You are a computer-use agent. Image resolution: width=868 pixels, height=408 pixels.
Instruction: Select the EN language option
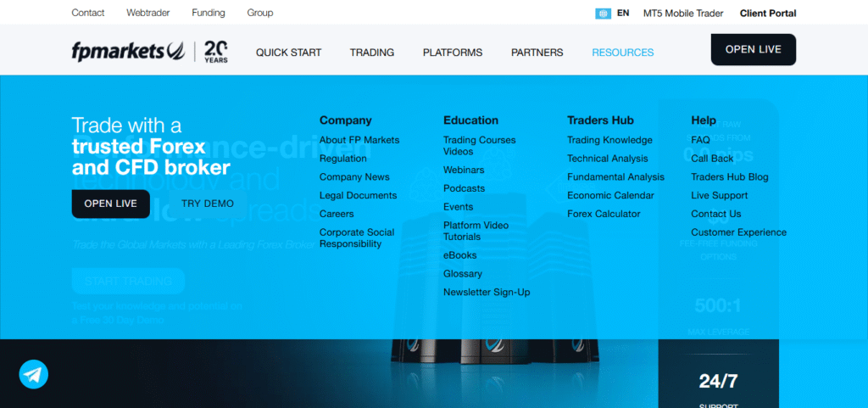[x=623, y=13]
